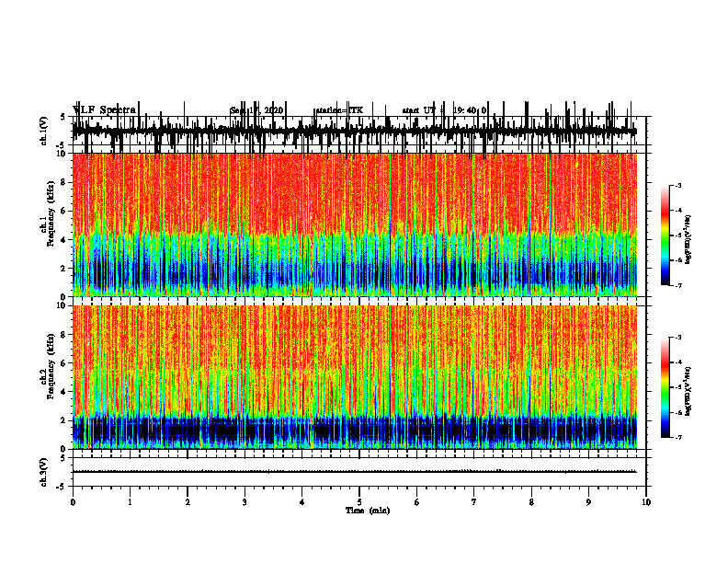The width and height of the screenshot is (728, 563).
Task: Click the ch.2 colorbar log(PSD) label
Action: [688, 391]
